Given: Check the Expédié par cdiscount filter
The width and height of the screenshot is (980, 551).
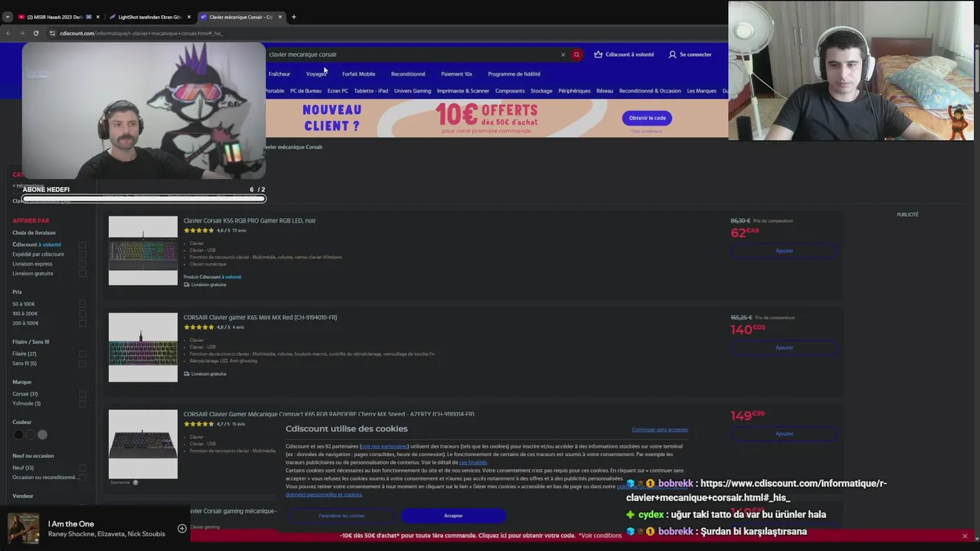Looking at the screenshot, I should tap(83, 254).
